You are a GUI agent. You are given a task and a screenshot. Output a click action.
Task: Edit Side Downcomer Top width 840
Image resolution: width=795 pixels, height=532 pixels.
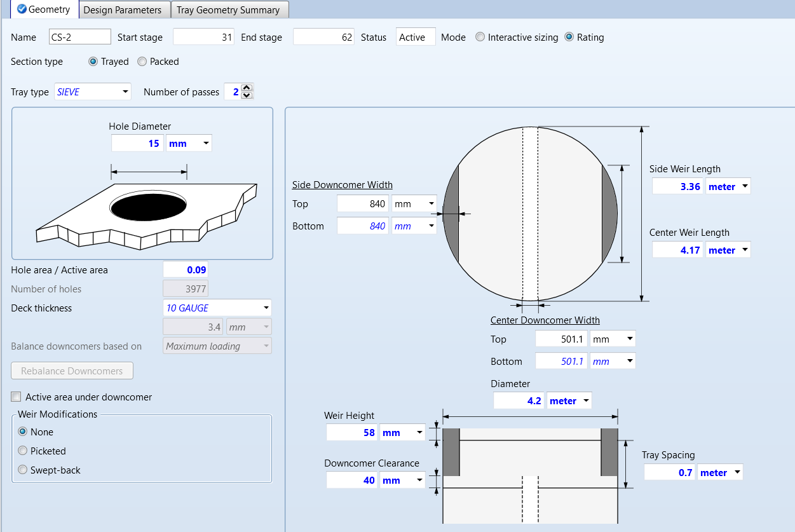(363, 204)
